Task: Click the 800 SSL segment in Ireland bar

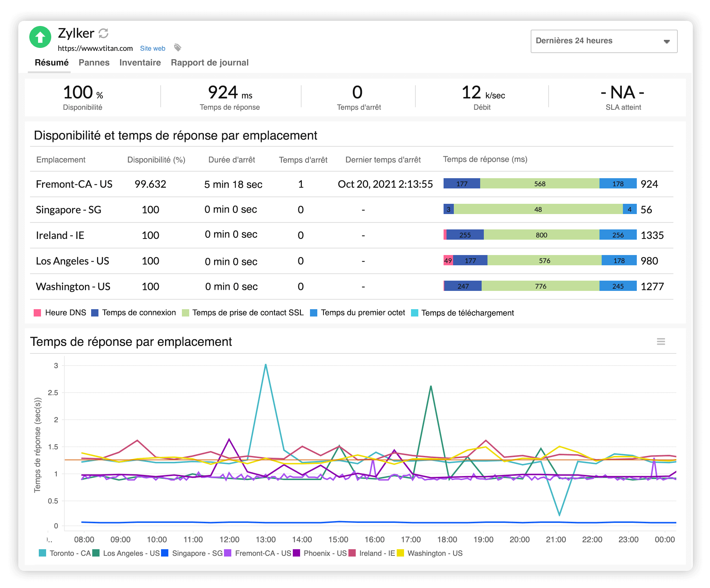Action: pyautogui.click(x=542, y=235)
